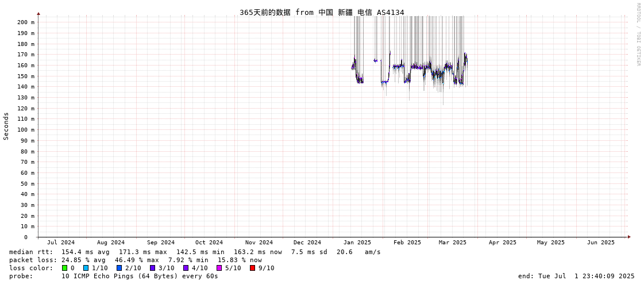This screenshot has height=284, width=644.
Task: Click the blue 2/10 loss swatch
Action: coord(119,268)
